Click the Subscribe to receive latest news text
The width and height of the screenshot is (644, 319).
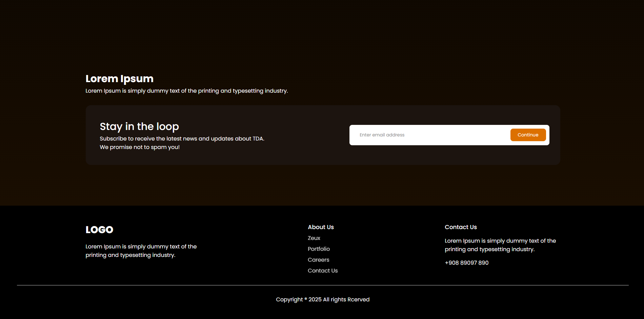(x=182, y=139)
